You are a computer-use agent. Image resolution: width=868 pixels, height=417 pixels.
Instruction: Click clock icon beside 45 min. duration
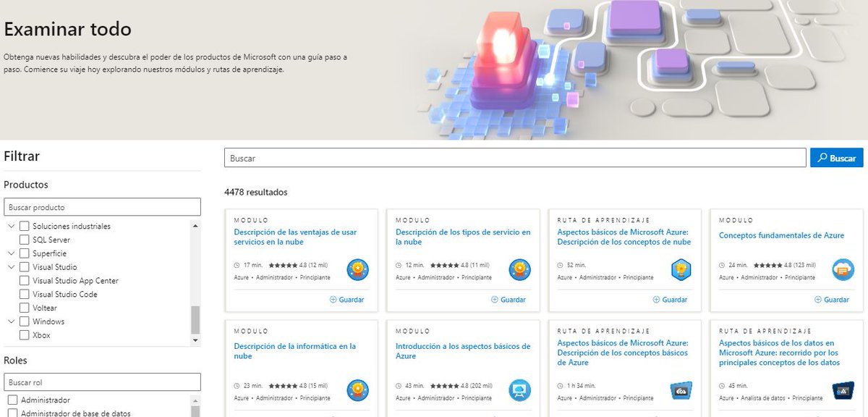tap(723, 386)
